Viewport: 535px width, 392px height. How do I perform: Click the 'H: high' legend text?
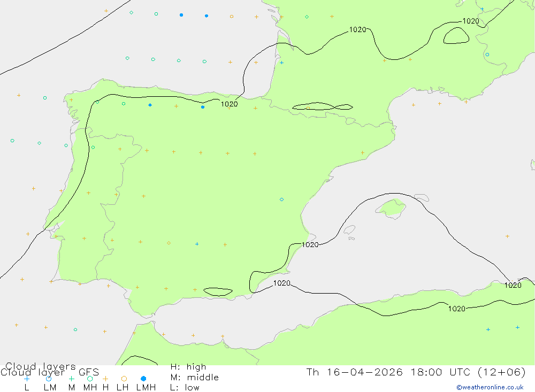(188, 367)
